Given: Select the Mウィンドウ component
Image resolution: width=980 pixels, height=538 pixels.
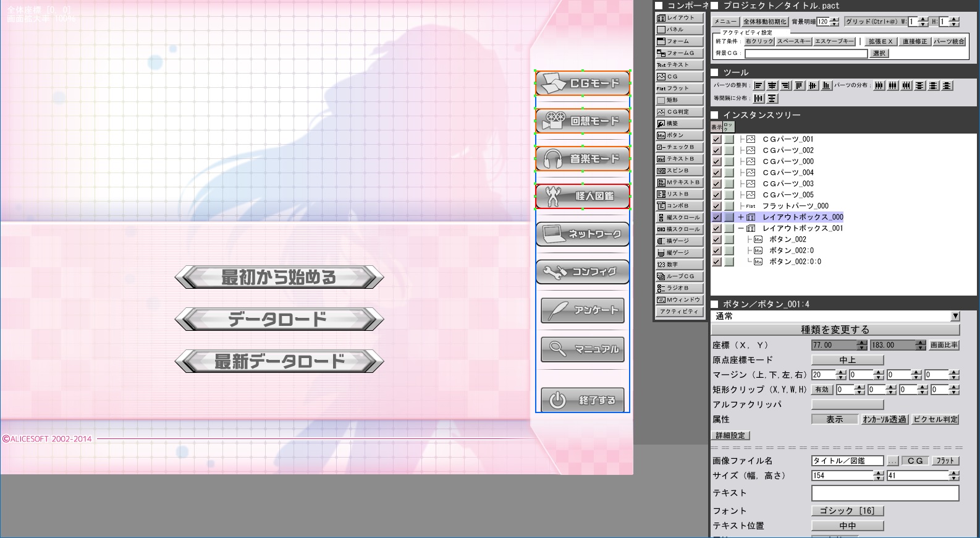Looking at the screenshot, I should [680, 300].
